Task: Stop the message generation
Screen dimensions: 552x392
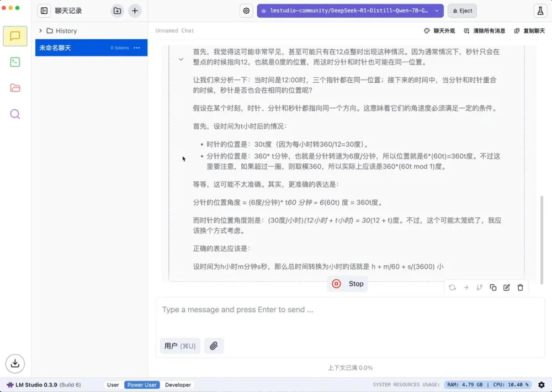Action: click(x=348, y=284)
